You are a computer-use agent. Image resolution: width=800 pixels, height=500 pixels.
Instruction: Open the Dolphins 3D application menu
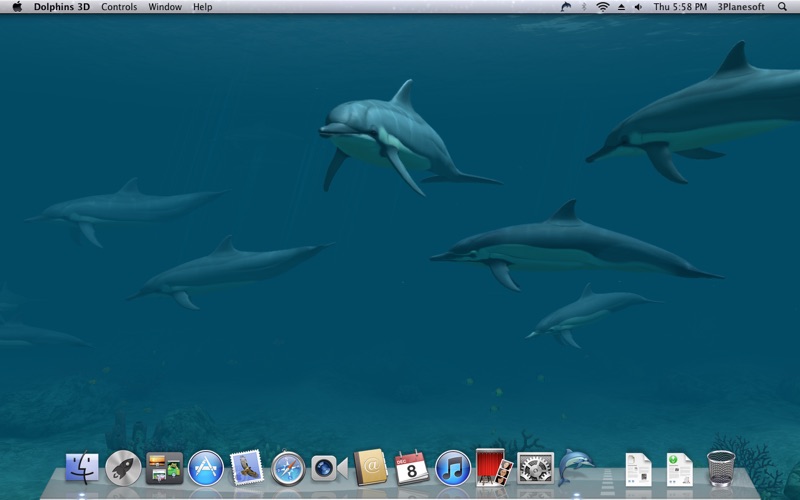click(x=62, y=7)
